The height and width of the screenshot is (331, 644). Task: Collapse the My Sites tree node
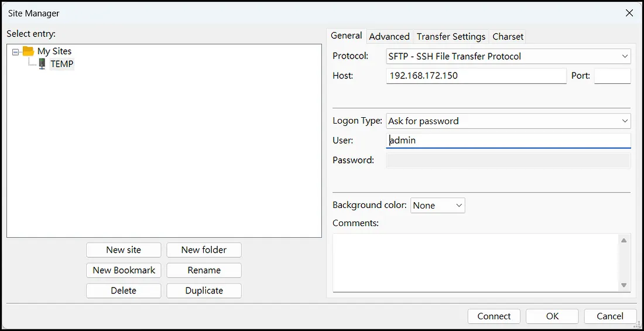pos(15,52)
